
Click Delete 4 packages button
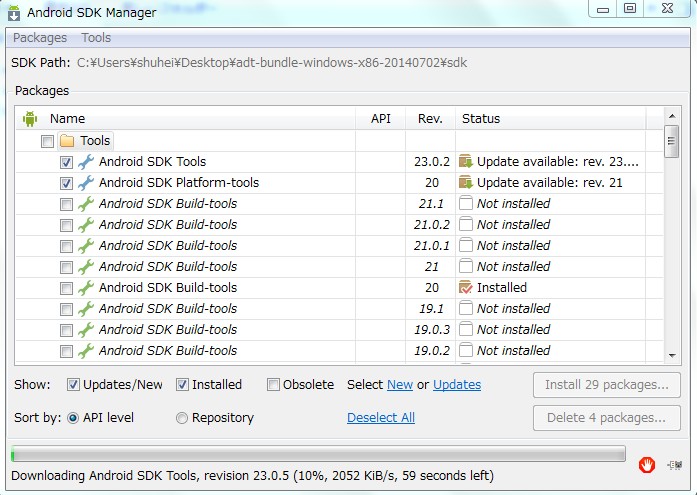607,418
